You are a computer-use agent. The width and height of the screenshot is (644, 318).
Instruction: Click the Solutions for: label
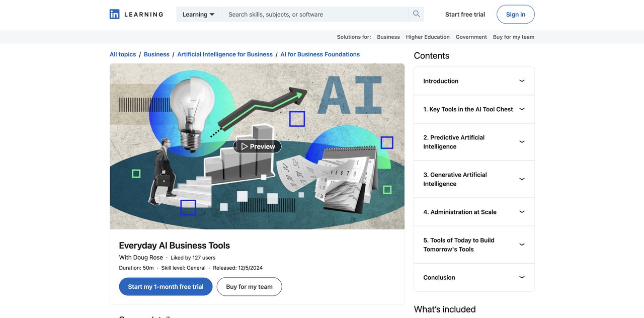pos(354,37)
